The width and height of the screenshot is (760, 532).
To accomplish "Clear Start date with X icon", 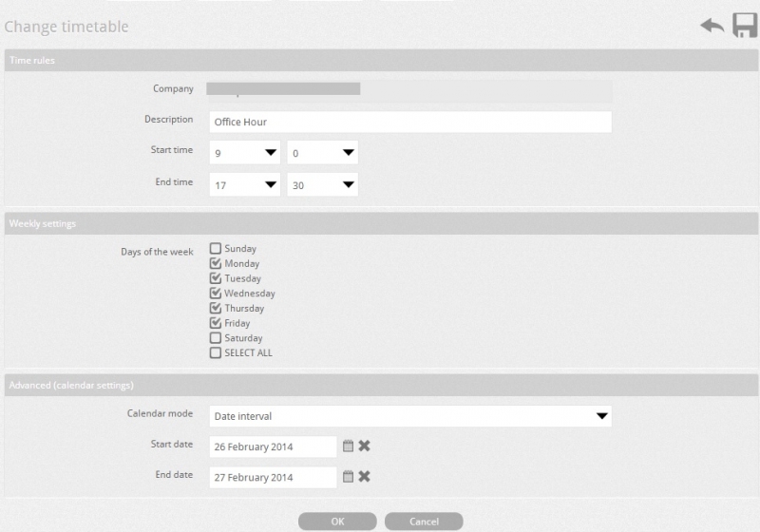I will pos(364,446).
